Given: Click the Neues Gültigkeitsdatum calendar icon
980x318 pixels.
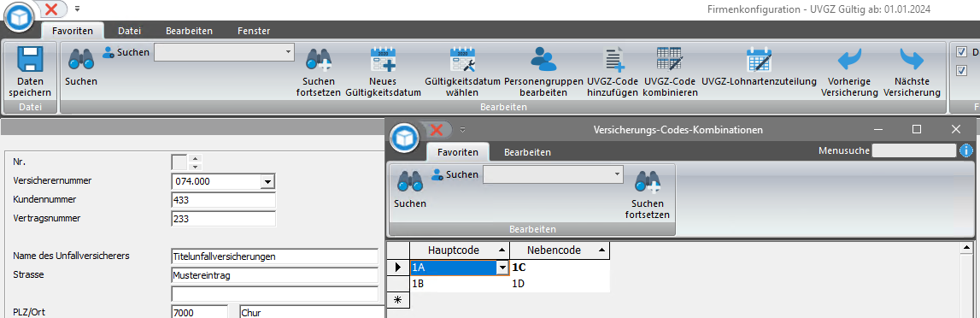Looking at the screenshot, I should (383, 61).
